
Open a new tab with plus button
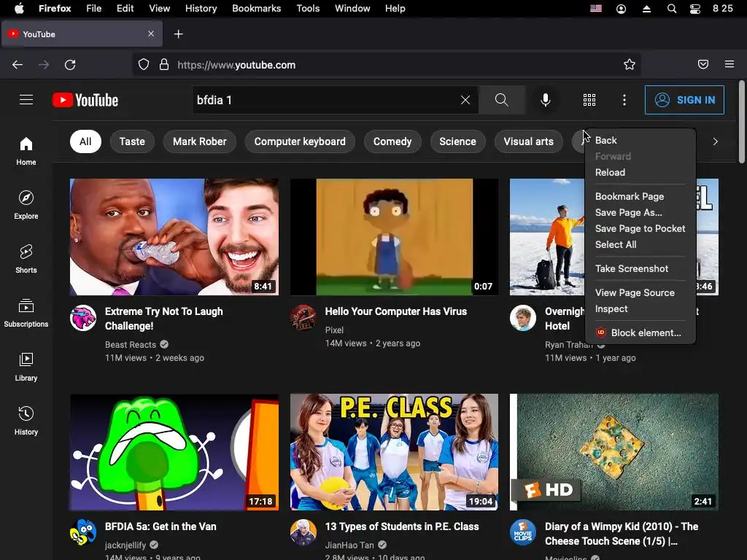(178, 34)
